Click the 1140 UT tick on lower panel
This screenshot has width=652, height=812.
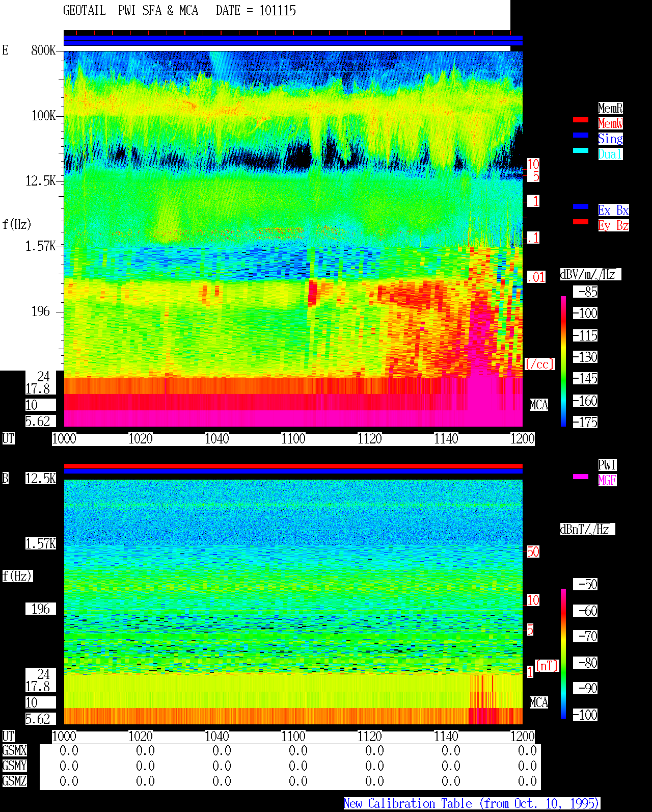pos(446,737)
